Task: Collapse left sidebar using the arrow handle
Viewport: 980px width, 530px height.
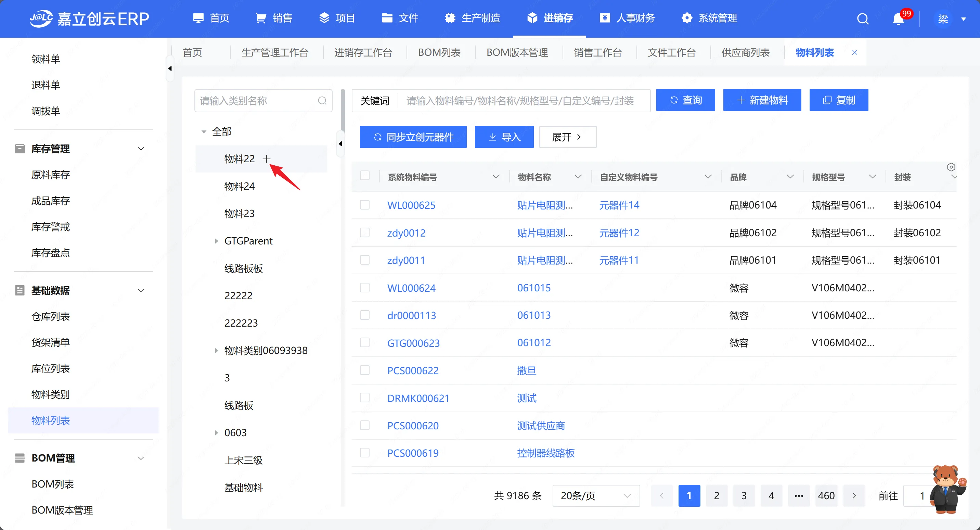Action: click(x=170, y=68)
